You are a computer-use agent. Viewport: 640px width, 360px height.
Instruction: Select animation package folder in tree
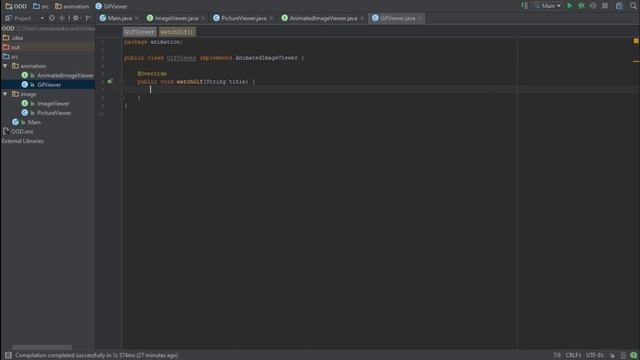pyautogui.click(x=33, y=66)
